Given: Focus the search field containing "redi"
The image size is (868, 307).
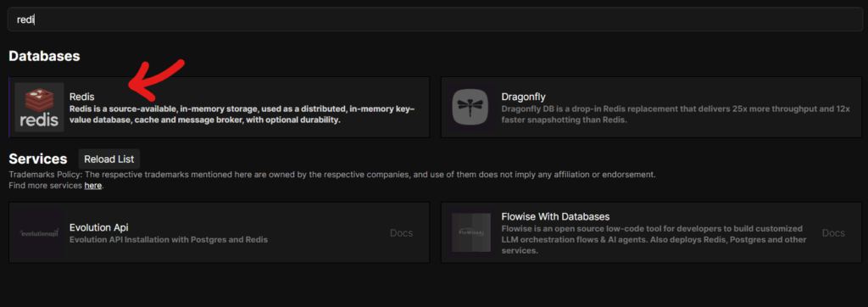Looking at the screenshot, I should [434, 20].
